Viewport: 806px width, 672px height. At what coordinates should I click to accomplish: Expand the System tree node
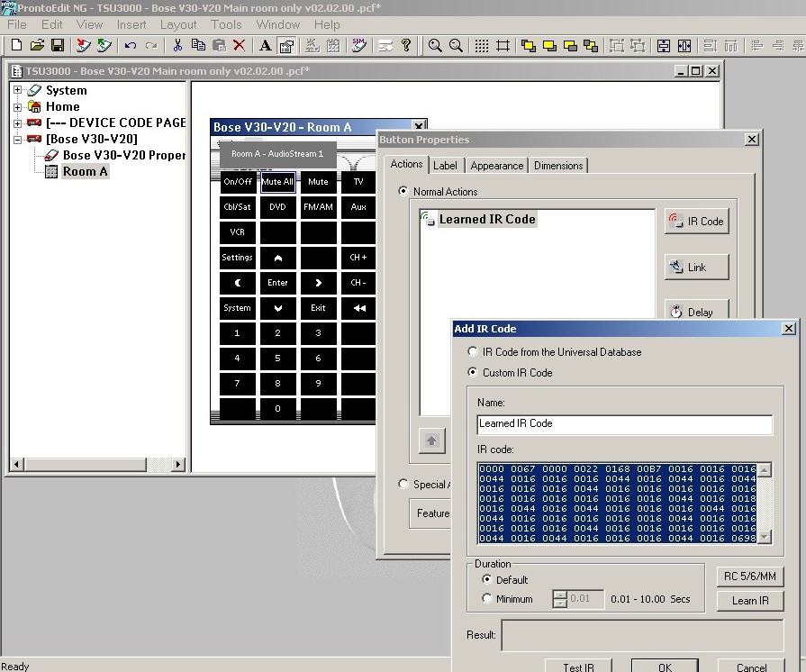point(17,90)
